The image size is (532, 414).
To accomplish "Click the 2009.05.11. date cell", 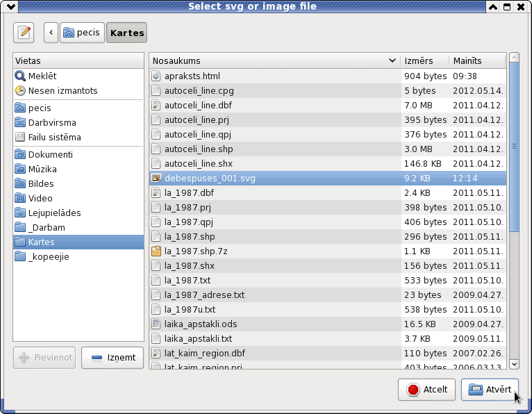I will tap(478, 339).
